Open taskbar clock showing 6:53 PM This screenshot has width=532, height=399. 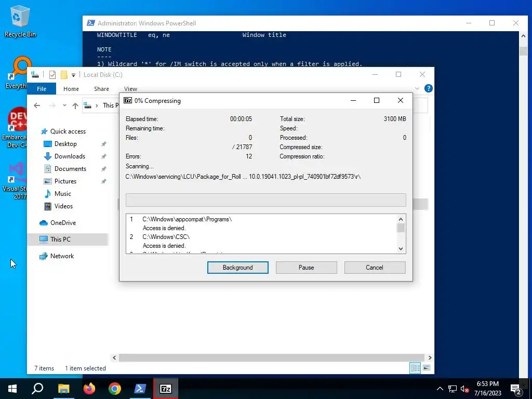point(487,389)
